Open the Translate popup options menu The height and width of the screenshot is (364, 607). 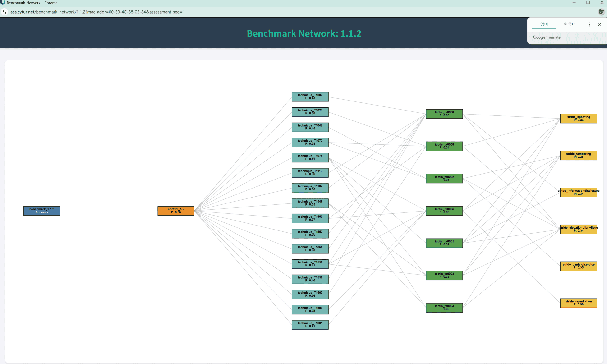589,24
